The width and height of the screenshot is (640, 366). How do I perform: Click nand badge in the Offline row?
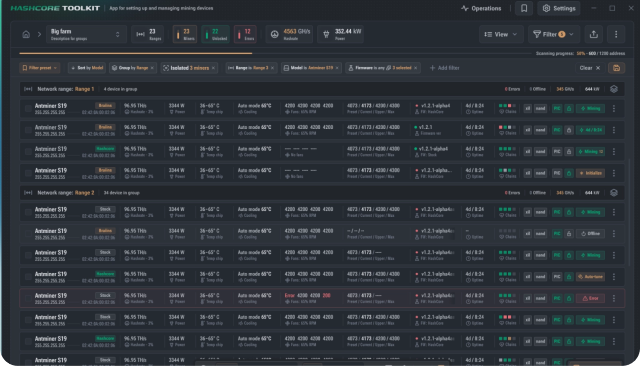coord(540,234)
